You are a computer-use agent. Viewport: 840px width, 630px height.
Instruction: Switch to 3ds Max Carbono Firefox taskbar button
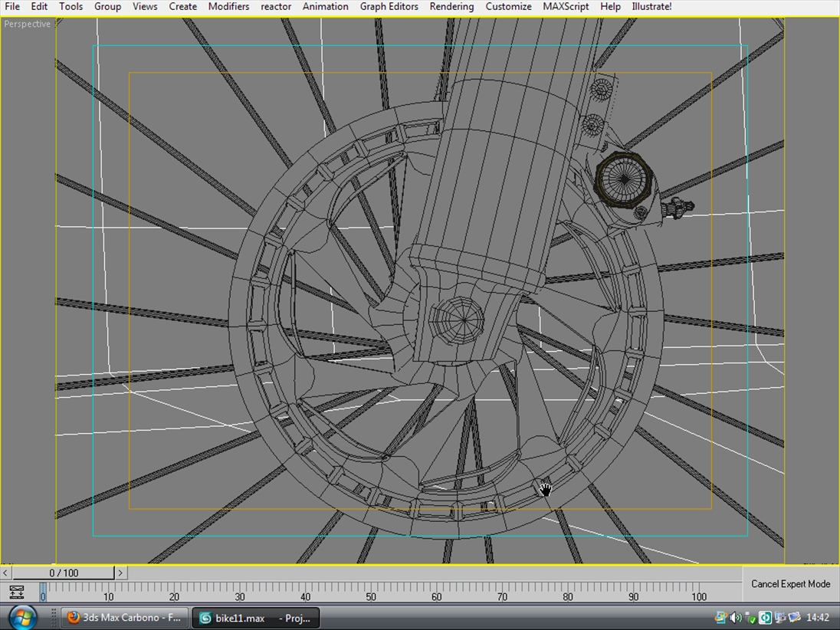124,618
